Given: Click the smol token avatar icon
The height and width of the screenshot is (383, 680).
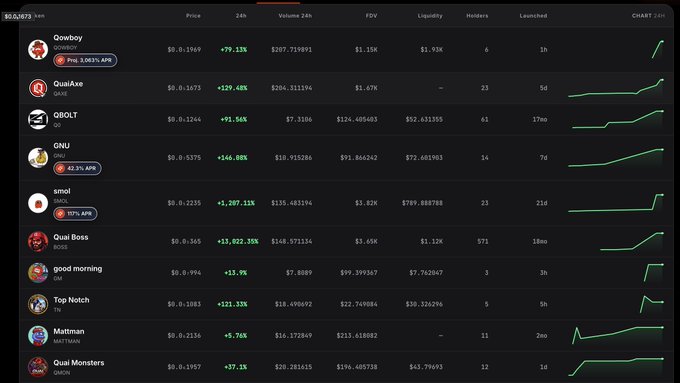Looking at the screenshot, I should 38,203.
